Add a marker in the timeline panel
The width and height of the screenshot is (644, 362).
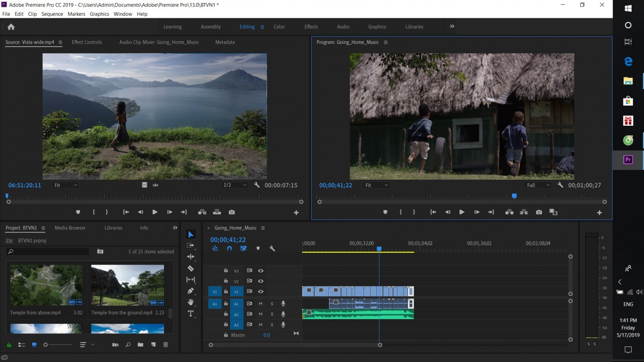(258, 248)
